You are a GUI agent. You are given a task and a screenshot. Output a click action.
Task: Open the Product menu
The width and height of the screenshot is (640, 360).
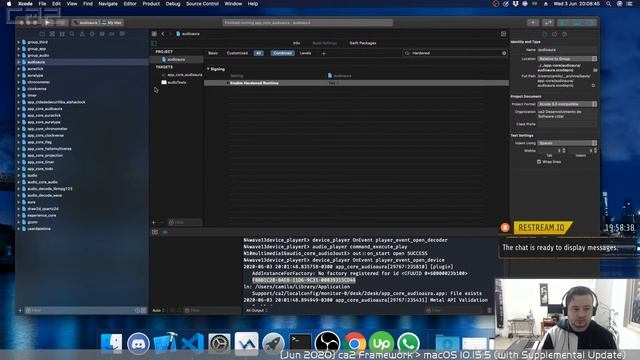151,4
